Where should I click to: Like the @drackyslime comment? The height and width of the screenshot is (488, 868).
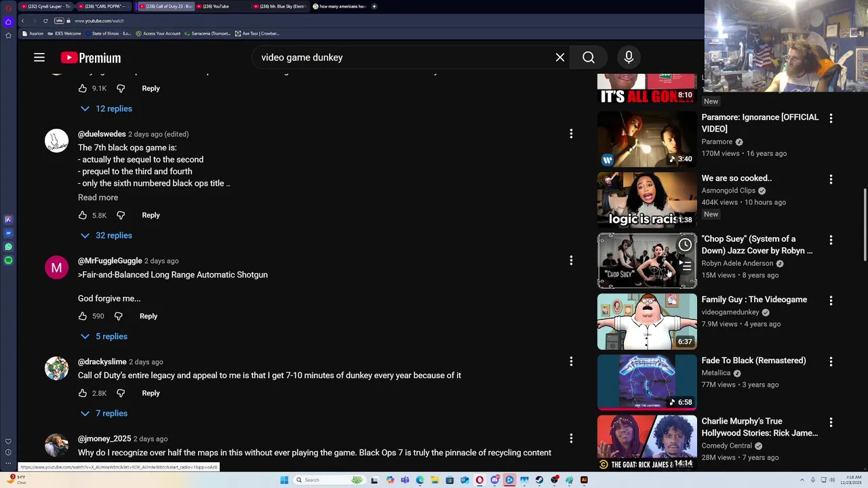point(83,393)
